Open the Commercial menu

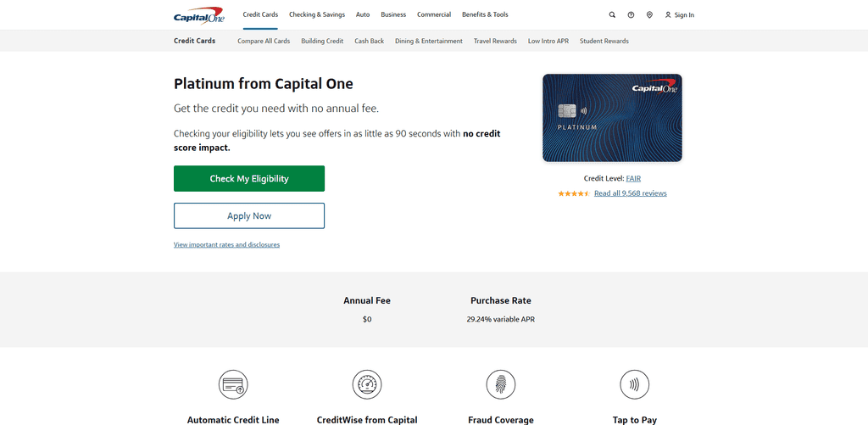[x=434, y=15]
